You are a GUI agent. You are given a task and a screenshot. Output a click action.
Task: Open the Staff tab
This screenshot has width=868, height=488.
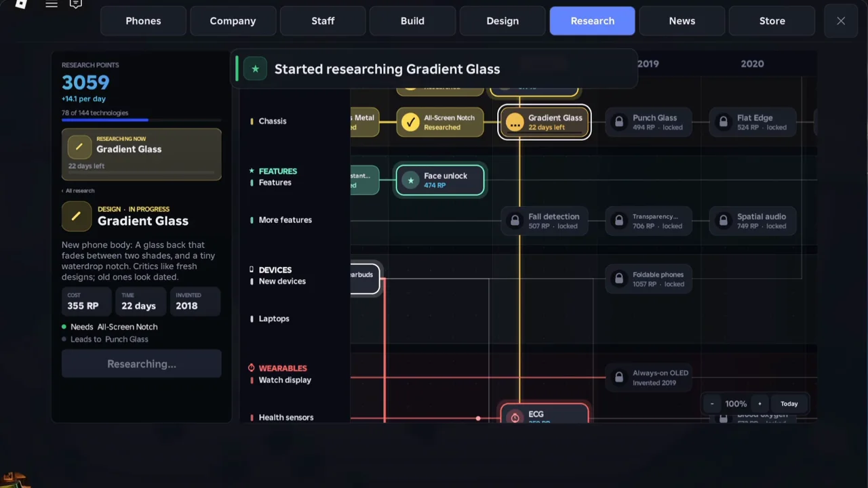tap(323, 21)
